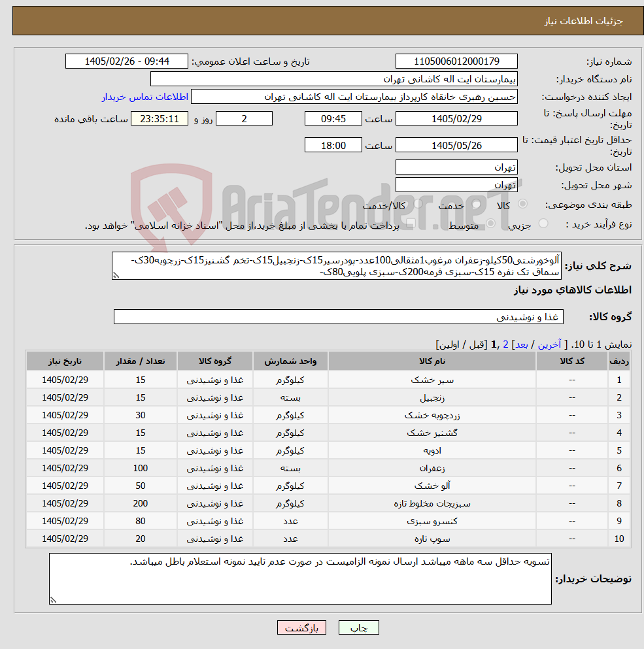Click the response deadline time 09:45 field
Viewport: 644px width, 649px height.
click(x=333, y=118)
